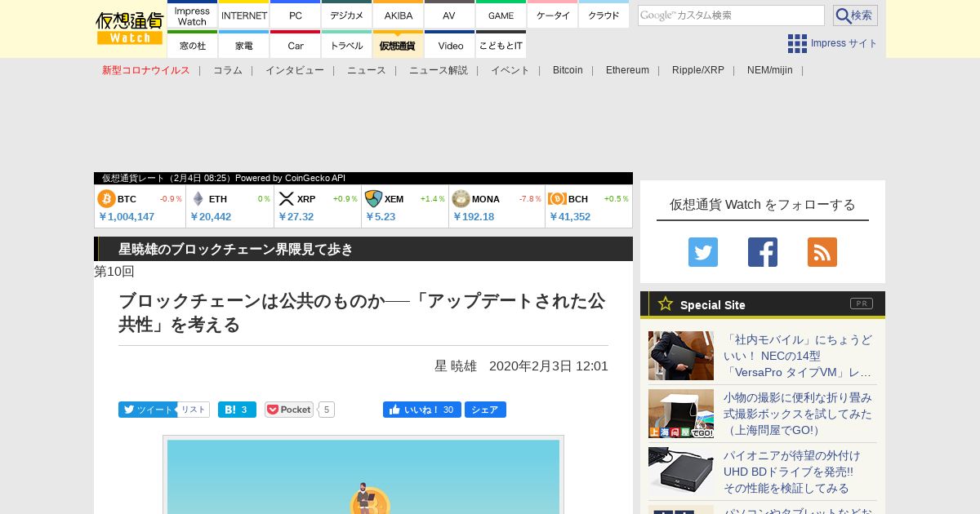Screen dimensions: 980x514
Task: Click the article header illustration image
Action: click(363, 476)
